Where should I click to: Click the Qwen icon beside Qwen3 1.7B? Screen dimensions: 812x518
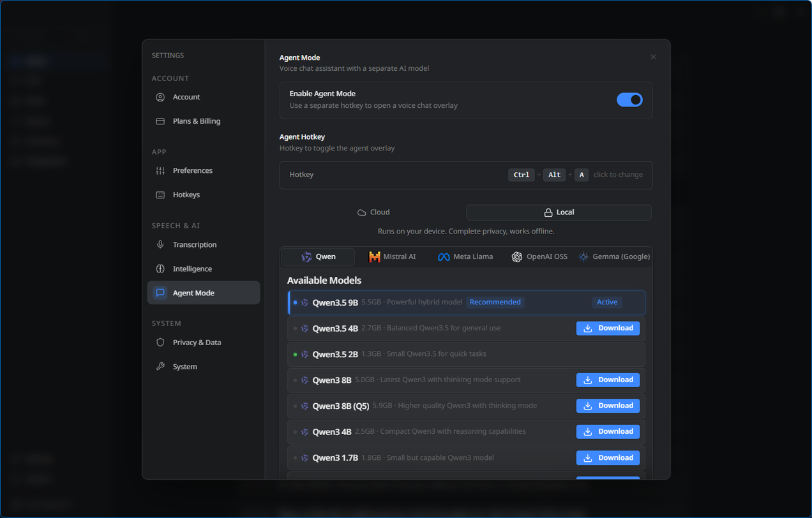304,458
